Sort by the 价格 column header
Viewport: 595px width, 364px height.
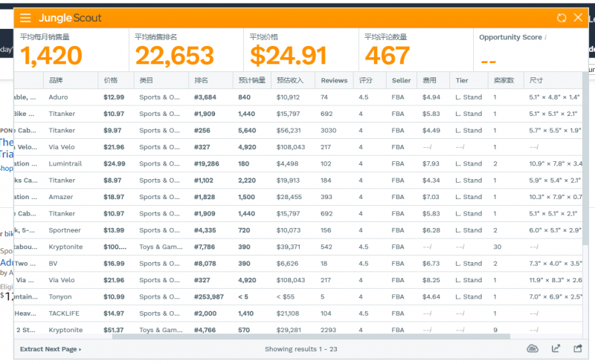point(111,80)
